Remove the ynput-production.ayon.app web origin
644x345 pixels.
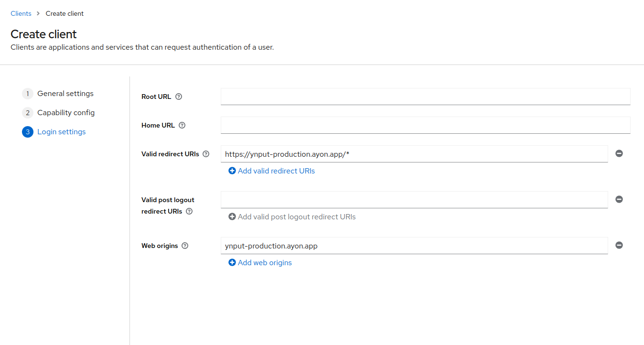[x=619, y=245]
